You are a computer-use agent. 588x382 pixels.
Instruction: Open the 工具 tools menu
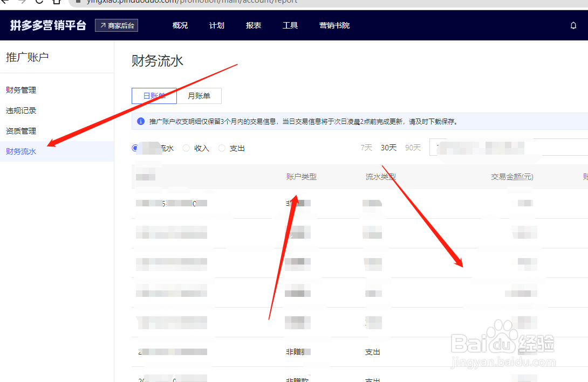290,25
